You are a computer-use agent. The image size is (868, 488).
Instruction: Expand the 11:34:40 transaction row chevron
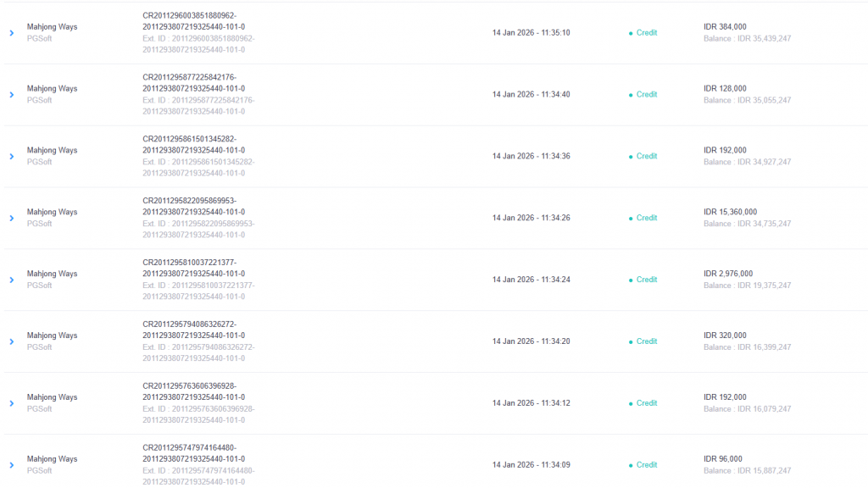pyautogui.click(x=12, y=95)
